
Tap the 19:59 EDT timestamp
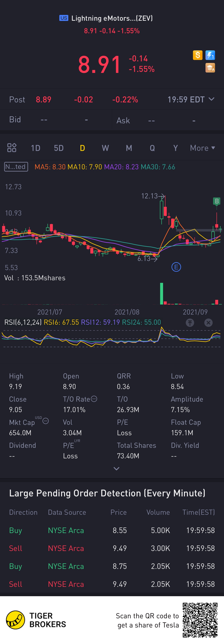[x=186, y=100]
